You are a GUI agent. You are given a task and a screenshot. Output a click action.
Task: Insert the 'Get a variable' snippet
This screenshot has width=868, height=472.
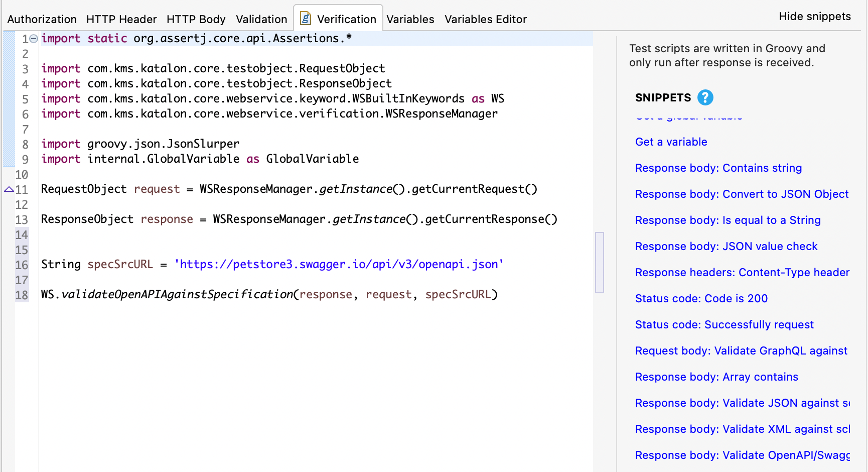[671, 142]
